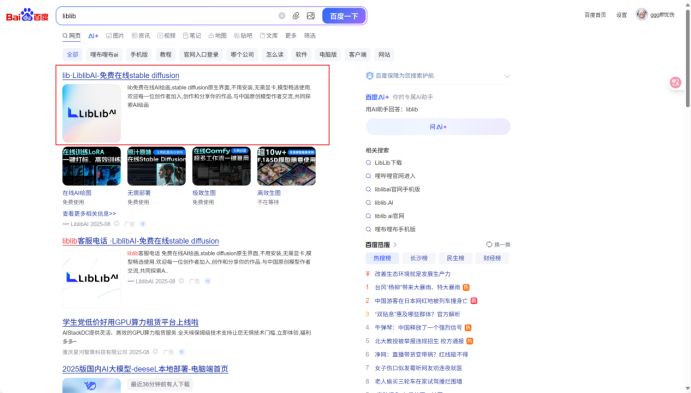Click the pink floating assistant icon
Screen dimensions: 691x393
[676, 82]
